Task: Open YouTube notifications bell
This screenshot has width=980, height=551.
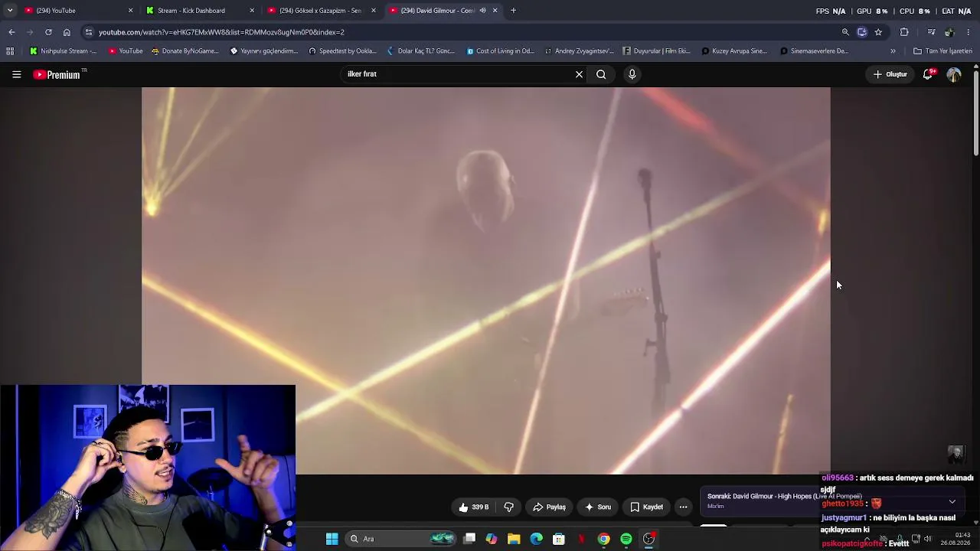Action: click(928, 74)
